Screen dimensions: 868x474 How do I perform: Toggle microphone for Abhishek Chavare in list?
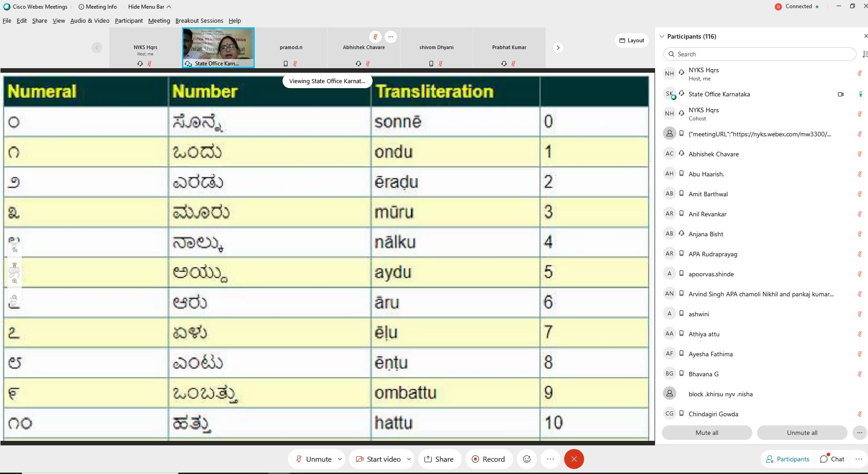pyautogui.click(x=859, y=154)
